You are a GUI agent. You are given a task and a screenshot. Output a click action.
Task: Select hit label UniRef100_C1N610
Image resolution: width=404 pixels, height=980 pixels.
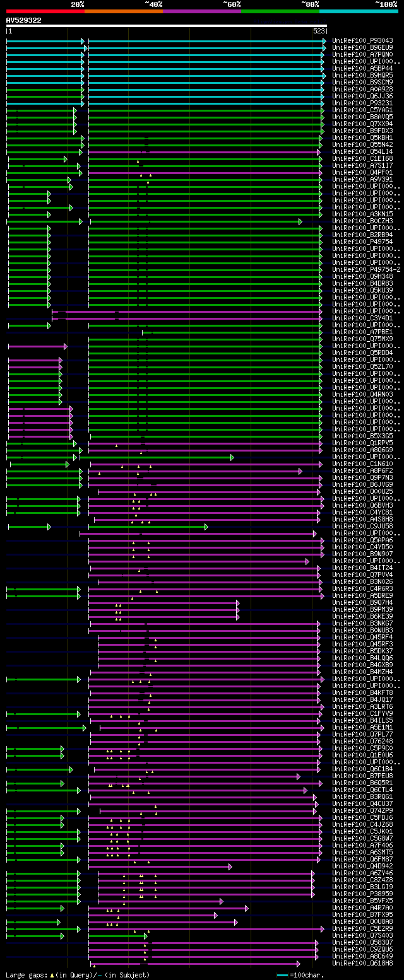click(362, 464)
